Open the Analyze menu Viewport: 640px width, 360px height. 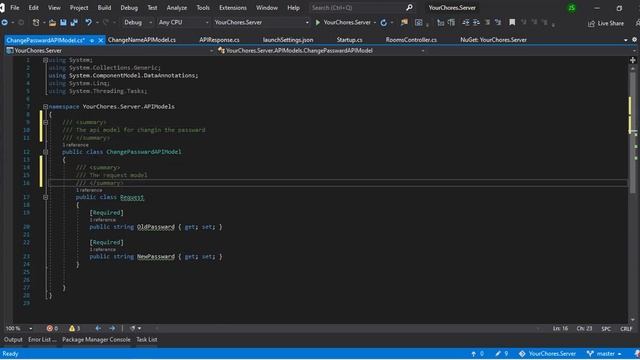(x=176, y=8)
